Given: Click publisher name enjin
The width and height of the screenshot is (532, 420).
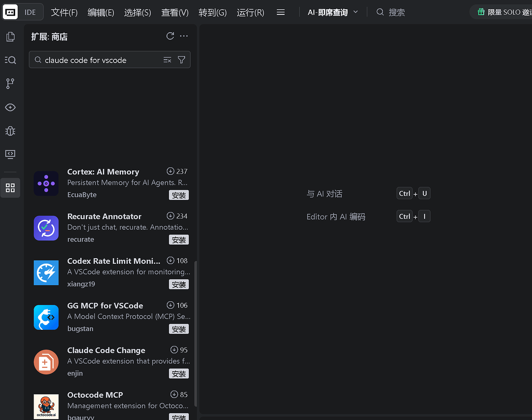Looking at the screenshot, I should click(x=75, y=373).
